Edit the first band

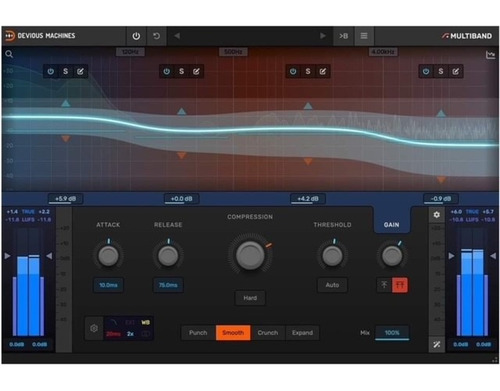click(80, 71)
